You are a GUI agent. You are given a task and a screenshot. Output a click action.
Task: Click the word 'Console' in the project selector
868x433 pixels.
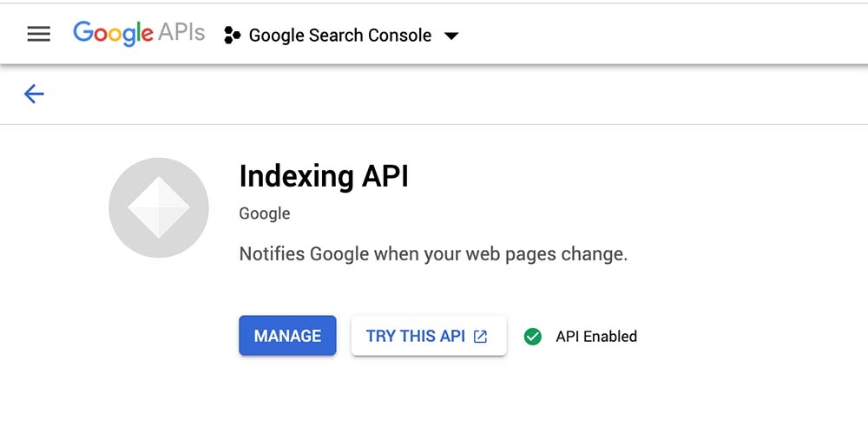[398, 36]
